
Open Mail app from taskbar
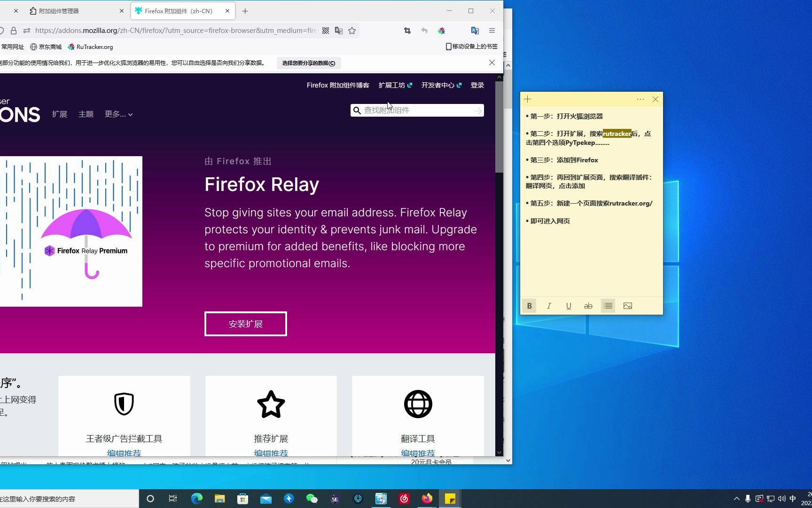(x=266, y=499)
